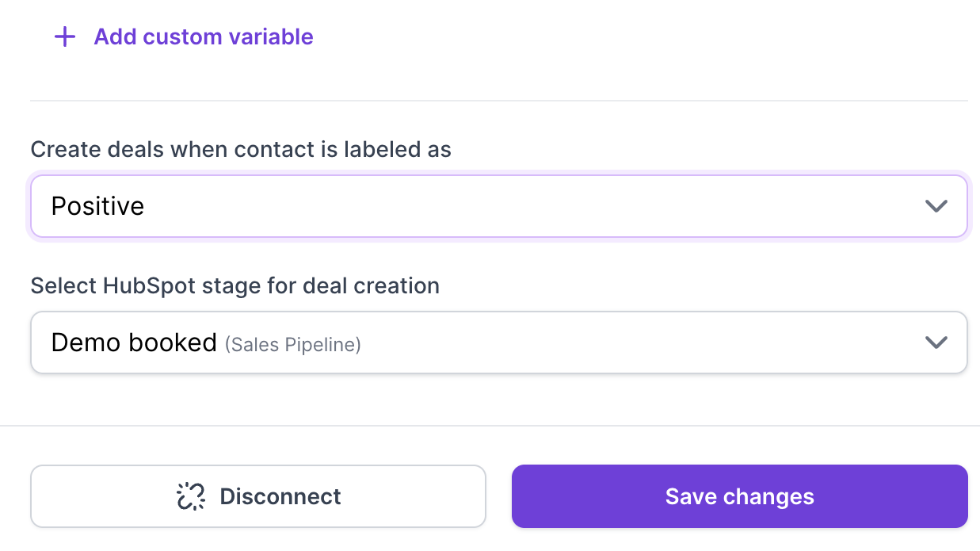Image resolution: width=980 pixels, height=551 pixels.
Task: Click the Add custom variable link text
Action: pos(204,36)
